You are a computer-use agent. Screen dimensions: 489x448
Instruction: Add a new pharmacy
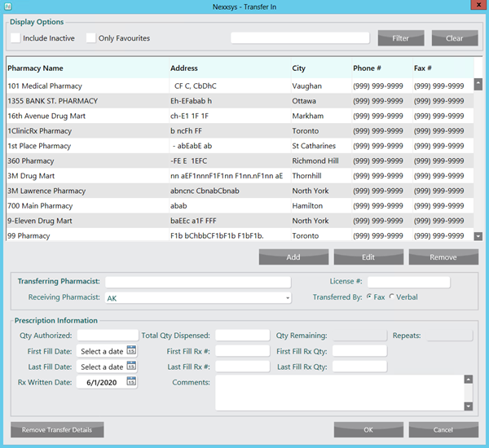[x=293, y=257]
